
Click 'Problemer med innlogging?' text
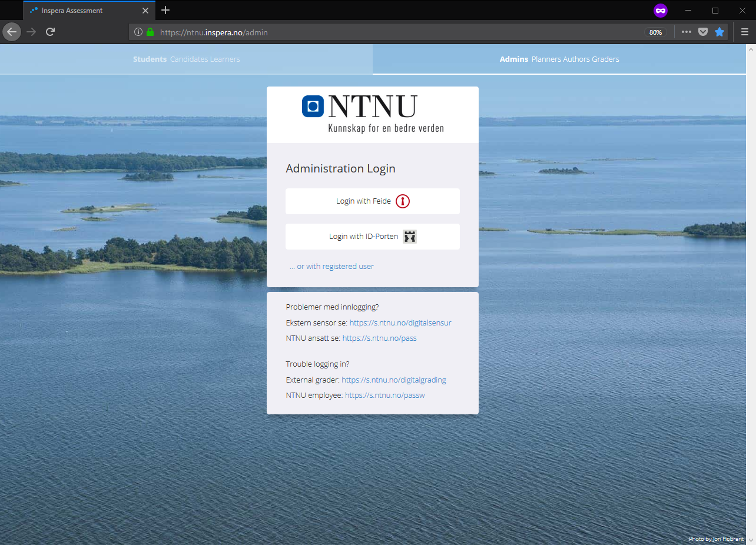click(332, 307)
